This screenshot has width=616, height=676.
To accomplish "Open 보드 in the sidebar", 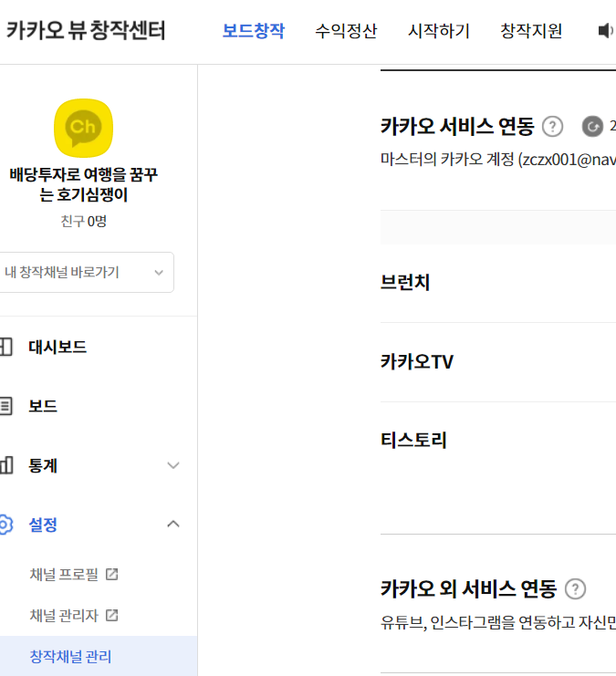I will (x=43, y=406).
